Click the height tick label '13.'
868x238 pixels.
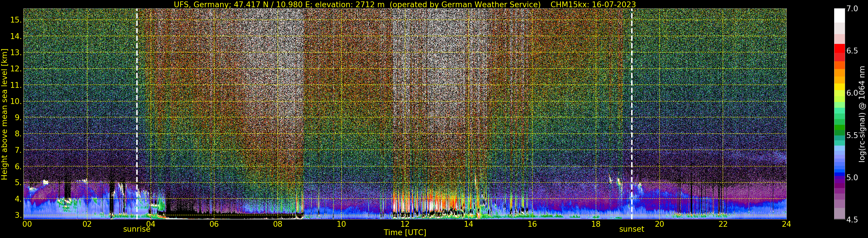16,53
